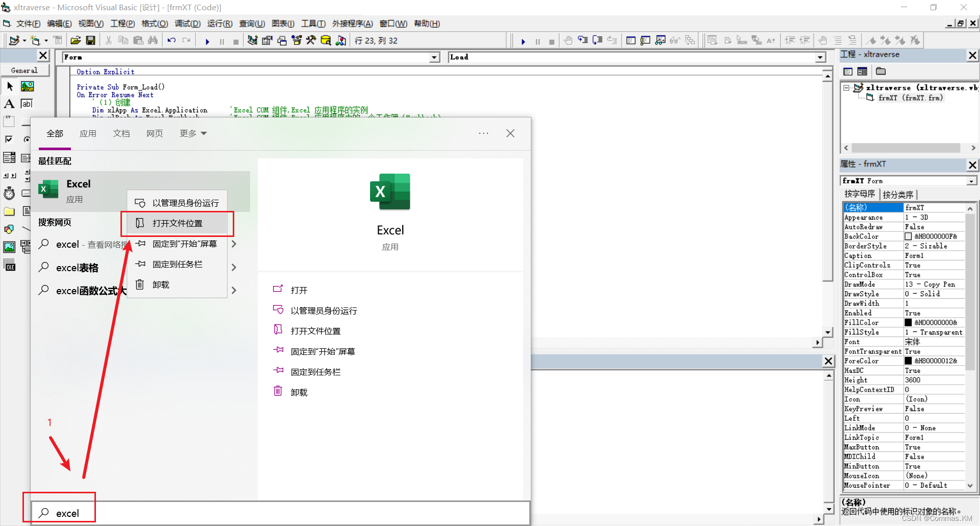Select the ComboBox control in toolbox
This screenshot has height=526, width=980.
[10, 158]
